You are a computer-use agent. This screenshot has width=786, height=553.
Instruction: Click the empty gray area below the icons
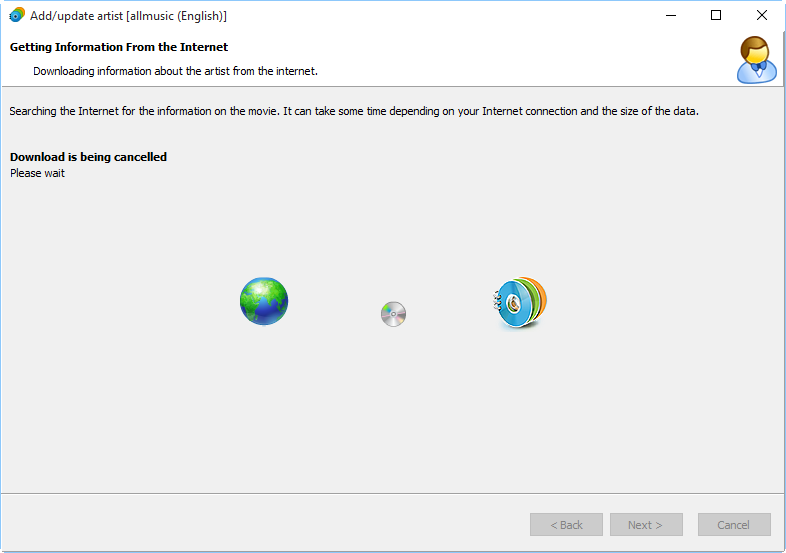[x=393, y=411]
